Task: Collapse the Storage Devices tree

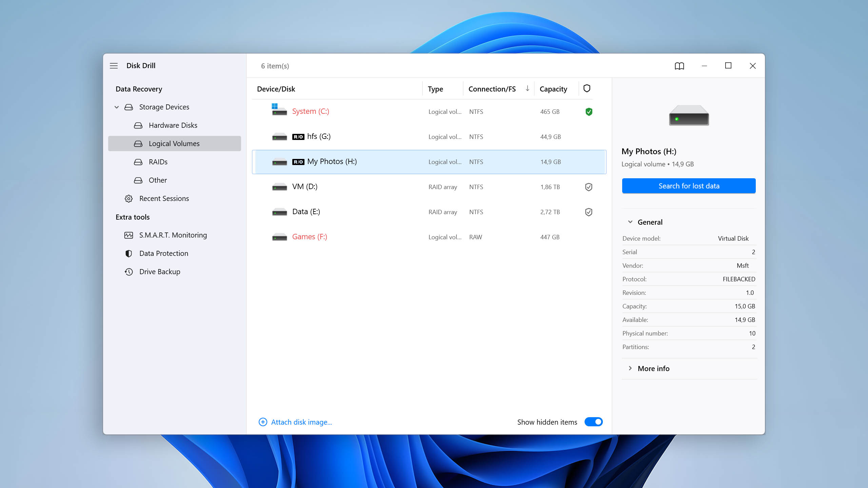Action: pos(117,107)
